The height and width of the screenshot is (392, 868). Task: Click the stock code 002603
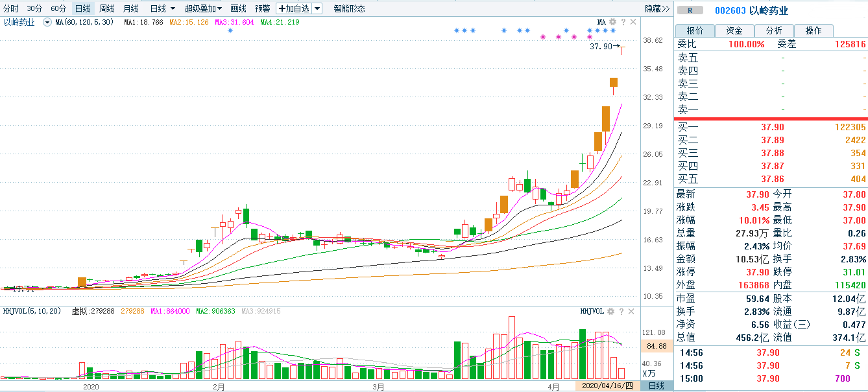point(730,10)
